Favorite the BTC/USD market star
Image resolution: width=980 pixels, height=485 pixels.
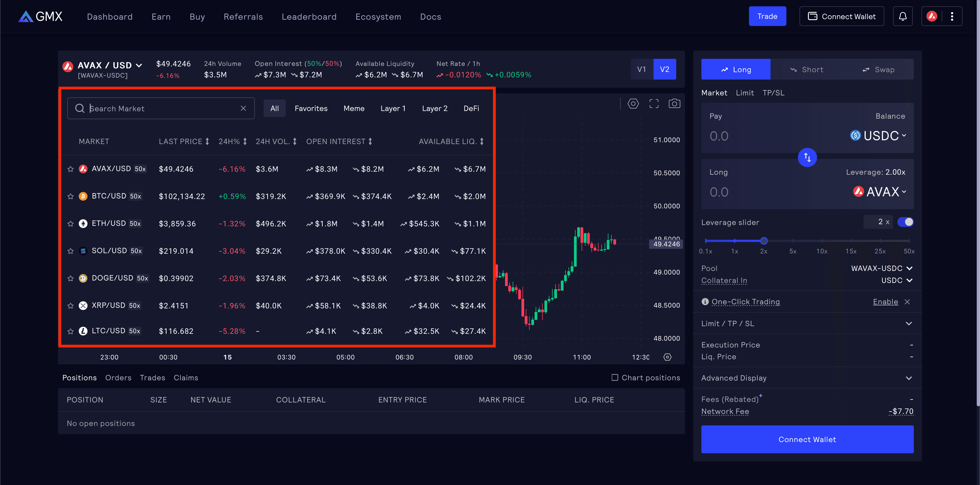point(70,196)
